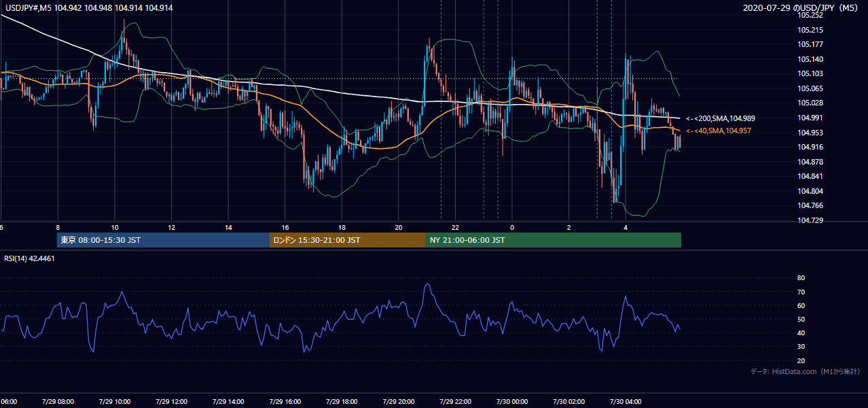Click hour label 12 under price chart
The height and width of the screenshot is (408, 868).
tap(171, 227)
